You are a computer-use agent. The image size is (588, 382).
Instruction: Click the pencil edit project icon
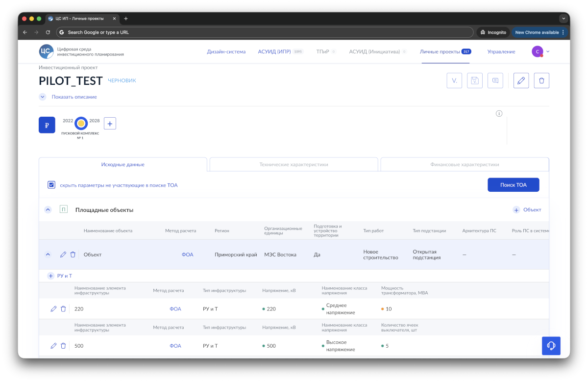(521, 80)
